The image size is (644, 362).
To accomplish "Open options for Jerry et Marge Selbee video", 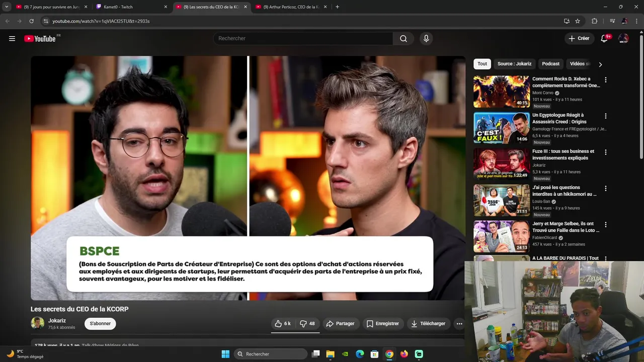I will tap(606, 225).
